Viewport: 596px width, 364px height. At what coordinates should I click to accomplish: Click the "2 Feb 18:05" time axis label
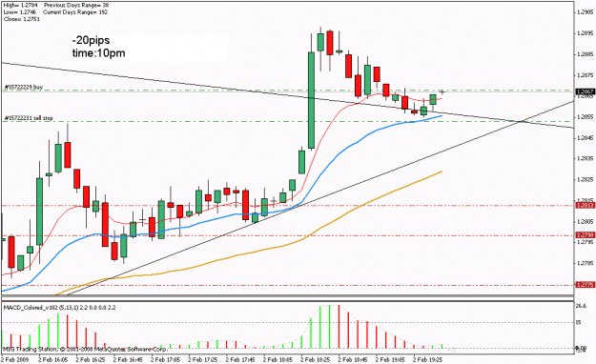[278, 359]
